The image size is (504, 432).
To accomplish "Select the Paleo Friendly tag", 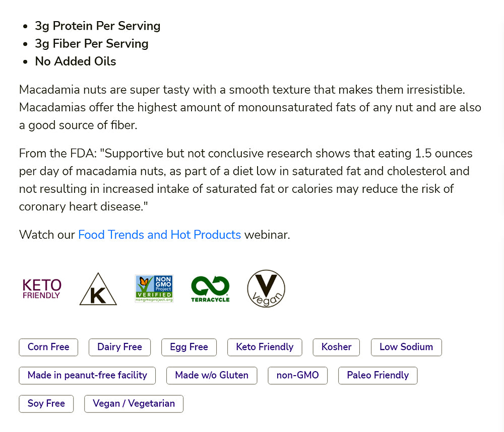I will coord(377,376).
